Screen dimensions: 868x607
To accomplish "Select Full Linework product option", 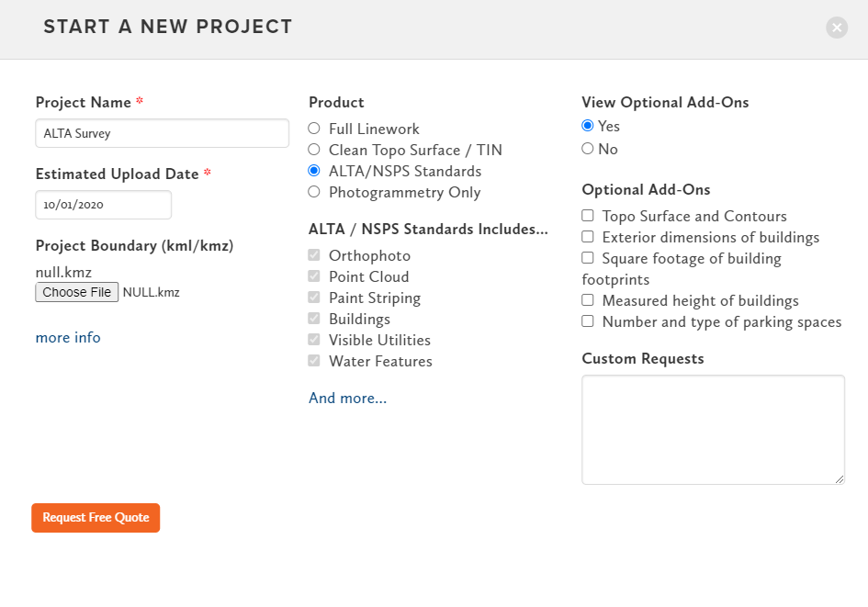I will (x=314, y=129).
